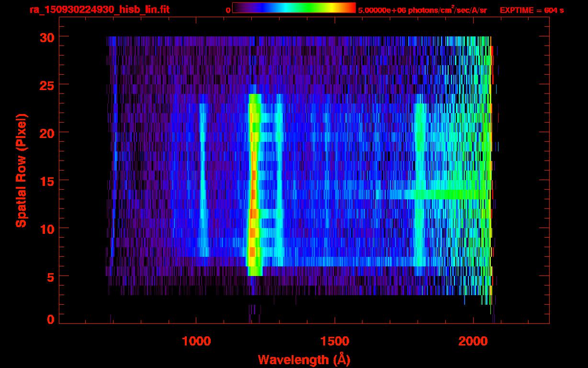Click the cyan emission line near 1025 Å

pos(203,180)
